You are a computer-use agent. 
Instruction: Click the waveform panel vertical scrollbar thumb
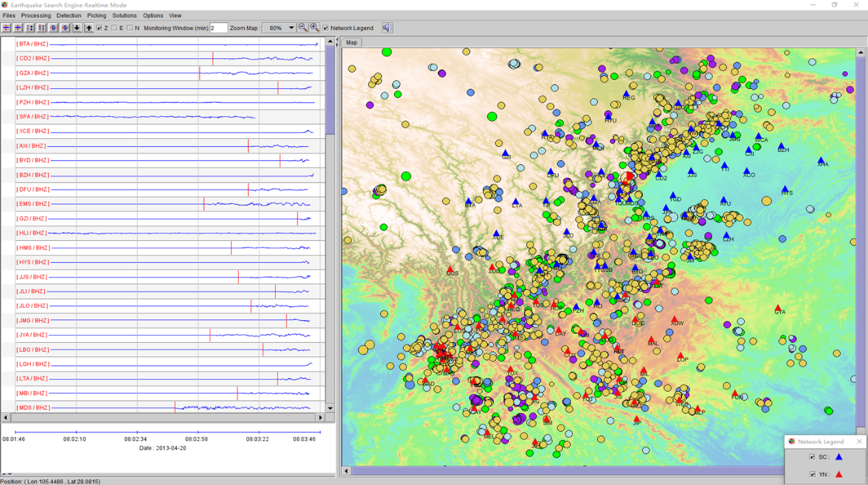pos(330,90)
